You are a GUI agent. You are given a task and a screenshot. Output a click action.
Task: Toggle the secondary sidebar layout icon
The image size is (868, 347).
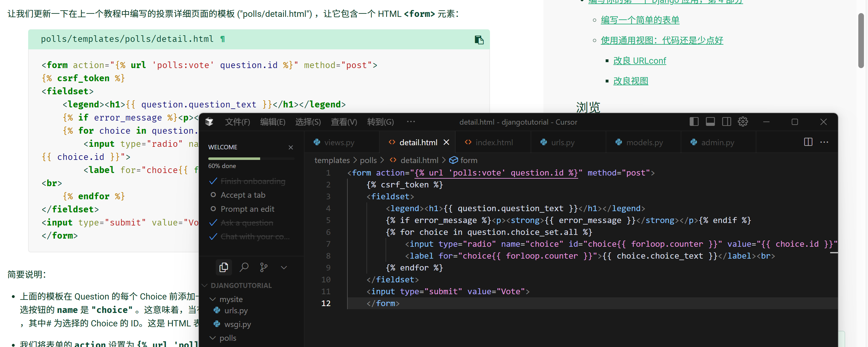pyautogui.click(x=726, y=122)
